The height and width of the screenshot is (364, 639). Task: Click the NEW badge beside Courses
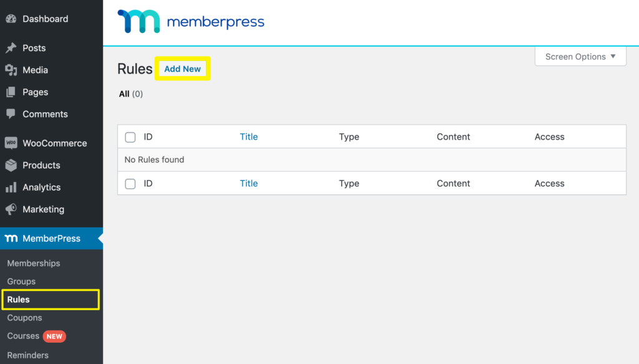tap(54, 337)
